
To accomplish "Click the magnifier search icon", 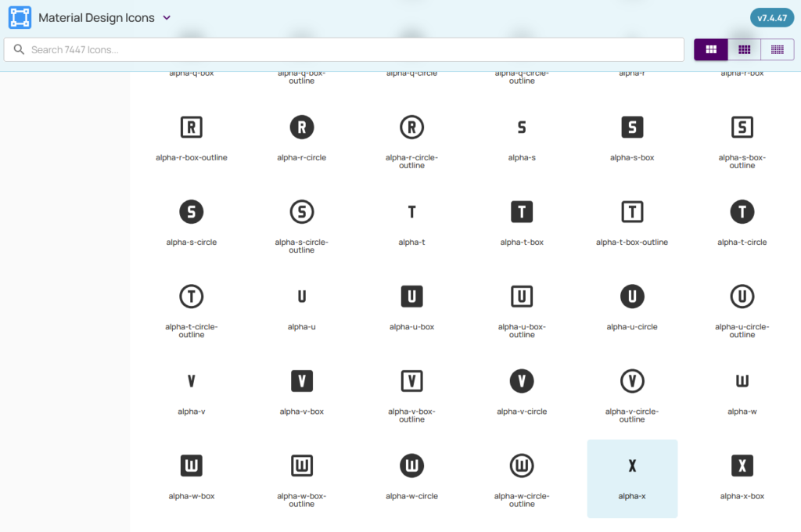I will tap(19, 49).
